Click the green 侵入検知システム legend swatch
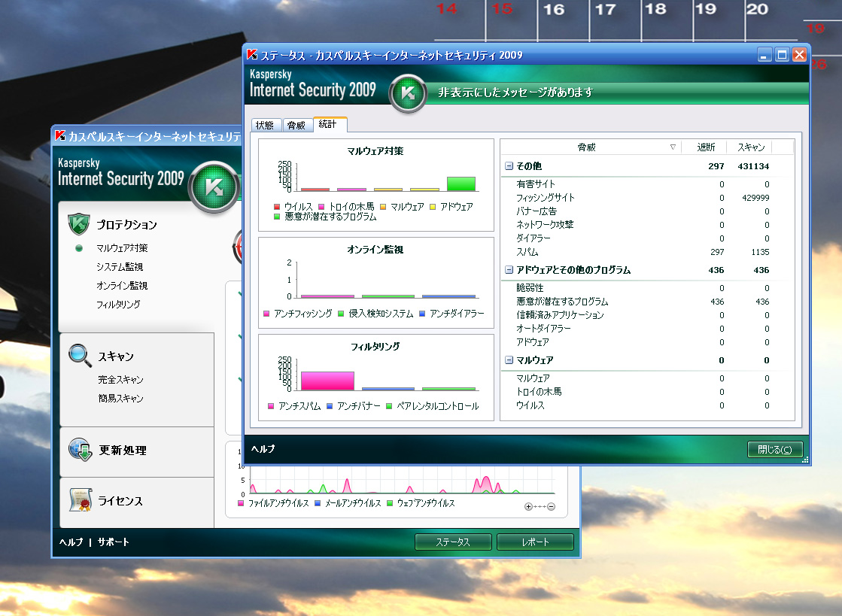Image resolution: width=842 pixels, height=616 pixels. [x=340, y=314]
